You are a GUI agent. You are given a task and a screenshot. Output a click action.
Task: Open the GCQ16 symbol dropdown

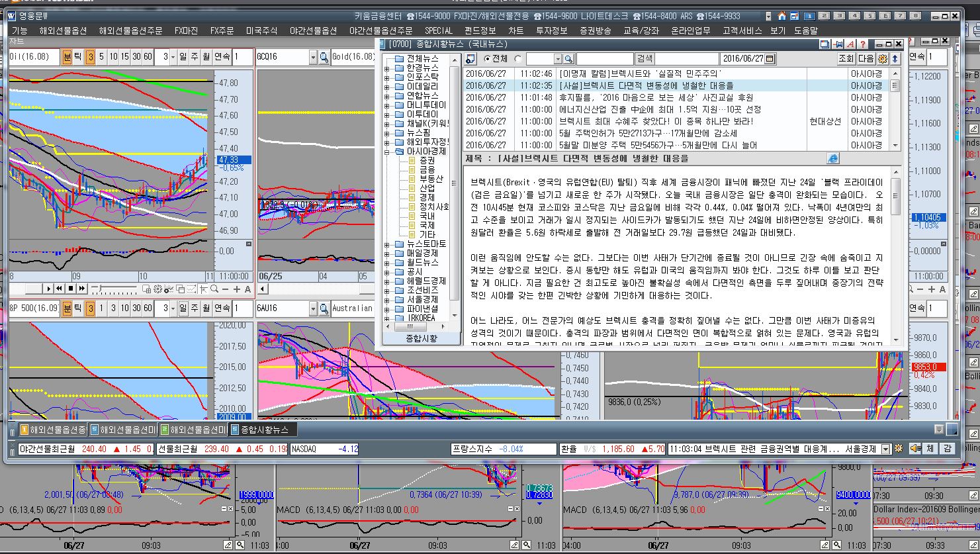pyautogui.click(x=313, y=58)
